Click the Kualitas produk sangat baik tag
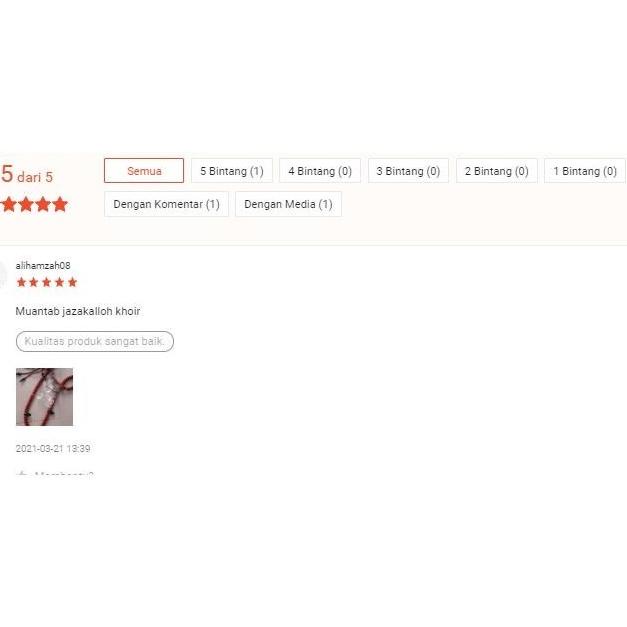Screen dimensions: 627x627 click(95, 341)
